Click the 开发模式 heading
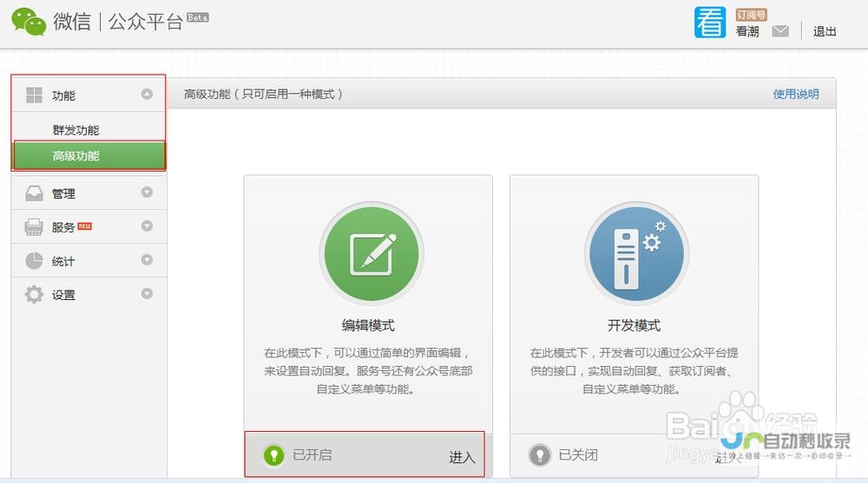868x483 pixels. pos(634,325)
